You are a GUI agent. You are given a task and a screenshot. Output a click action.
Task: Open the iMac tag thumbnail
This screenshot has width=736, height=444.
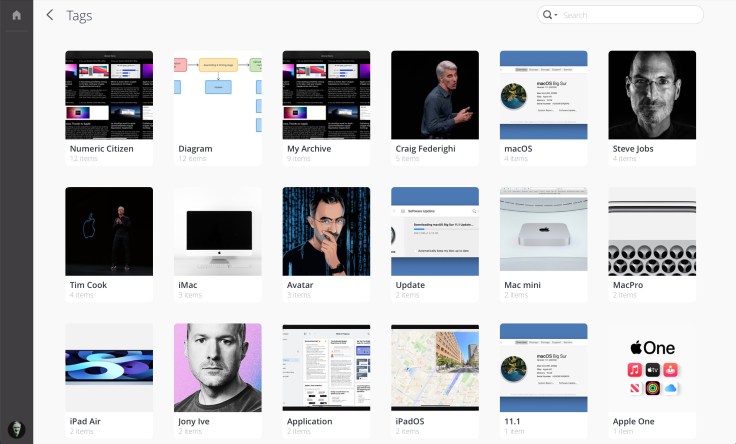tap(218, 231)
